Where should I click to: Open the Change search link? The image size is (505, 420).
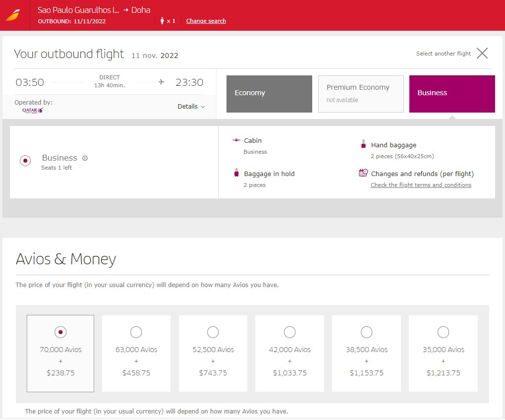tap(206, 21)
